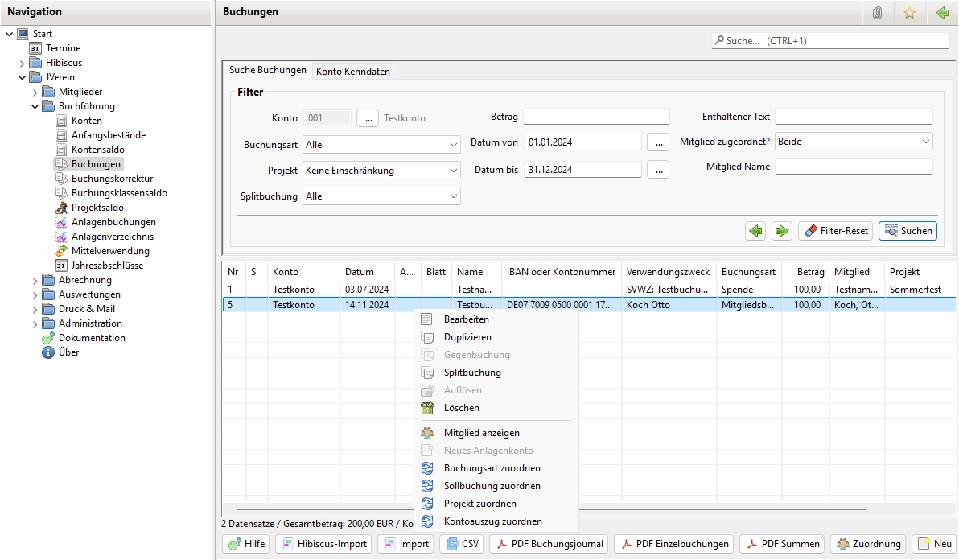
Task: Click the paperclip attachment icon
Action: [x=878, y=13]
